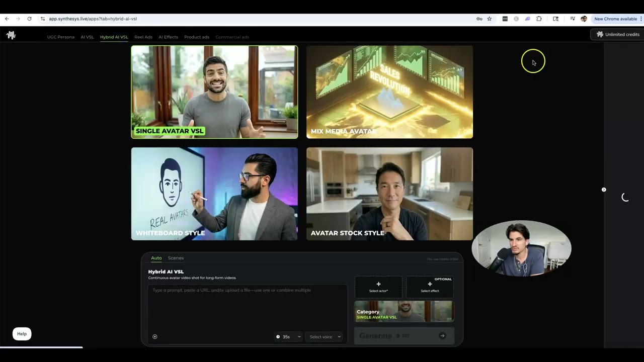
Task: Click the Category Single Avatar VSL card
Action: click(404, 312)
